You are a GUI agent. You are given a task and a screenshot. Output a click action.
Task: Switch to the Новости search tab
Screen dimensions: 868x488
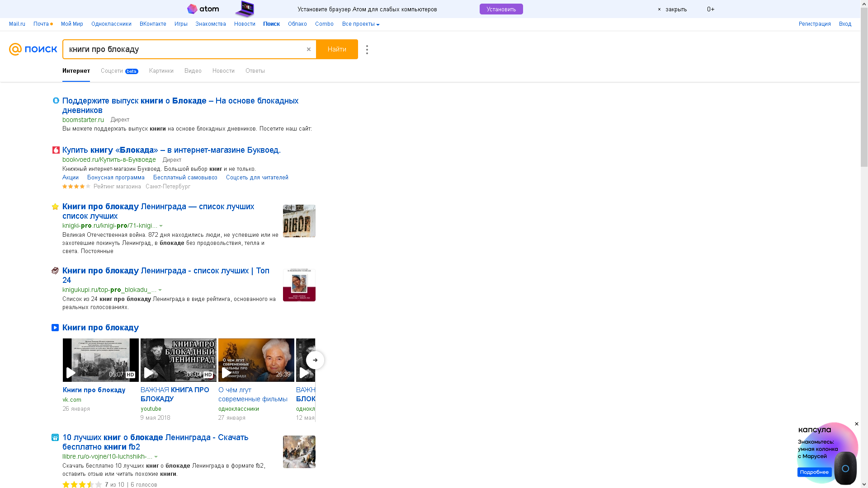[x=223, y=71]
